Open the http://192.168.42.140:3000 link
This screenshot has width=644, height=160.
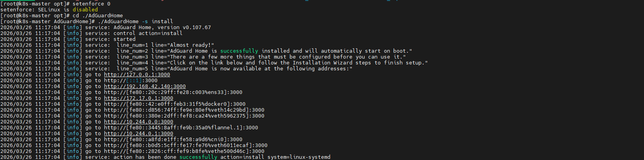coord(145,86)
